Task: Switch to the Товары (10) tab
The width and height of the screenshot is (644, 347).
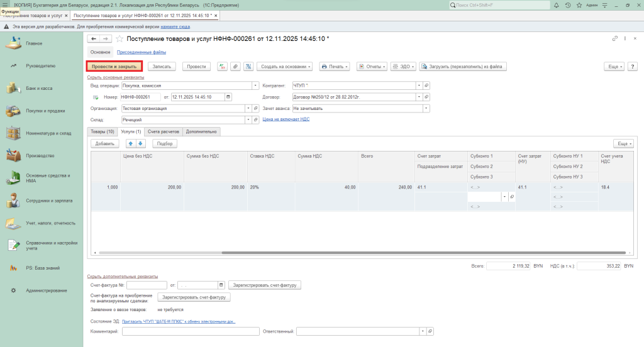Action: (x=102, y=131)
